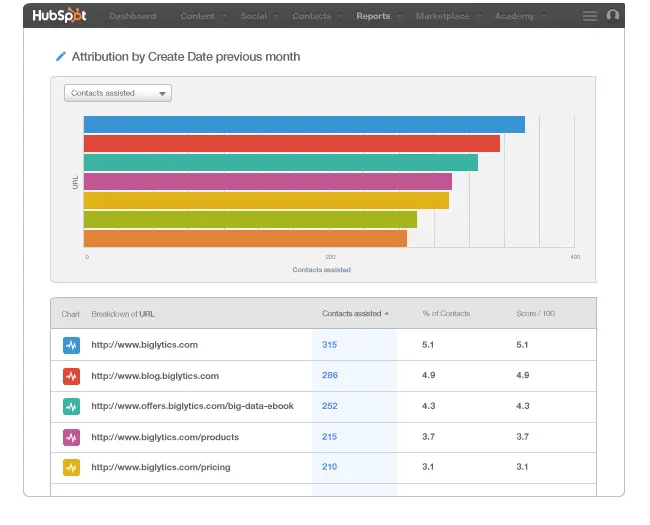Viewport: 650px width, 525px height.
Task: Click magenta chart icon for products row
Action: 71,437
